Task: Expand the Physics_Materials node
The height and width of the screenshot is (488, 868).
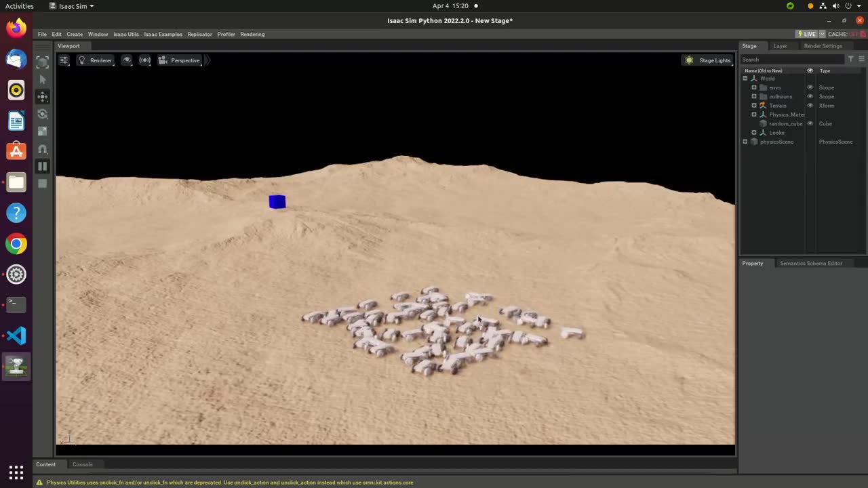Action: 753,115
